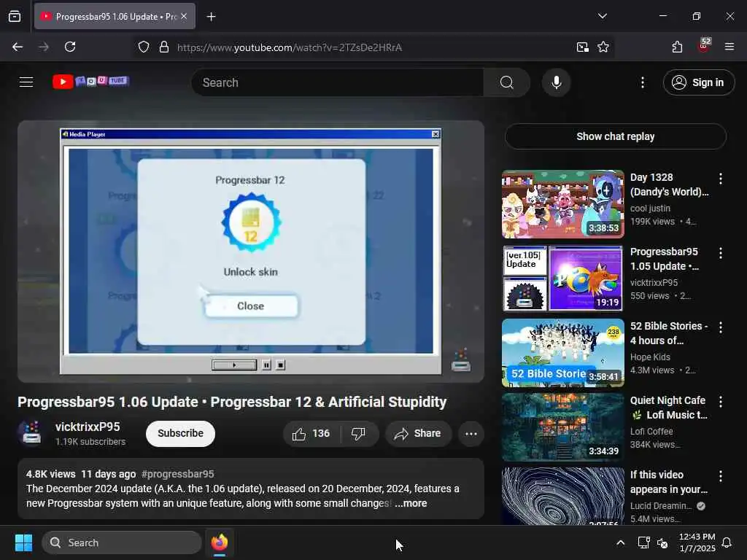The image size is (747, 560).
Task: Click the video player area
Action: coord(251,251)
